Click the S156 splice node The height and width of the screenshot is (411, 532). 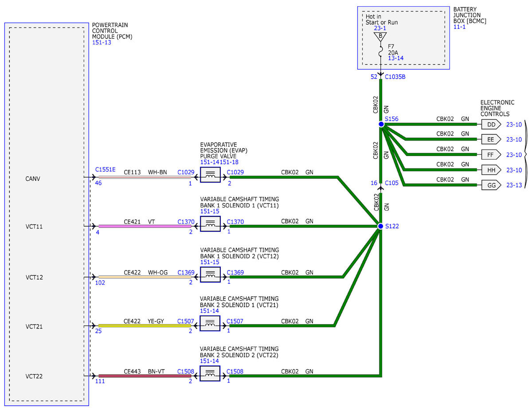(381, 125)
